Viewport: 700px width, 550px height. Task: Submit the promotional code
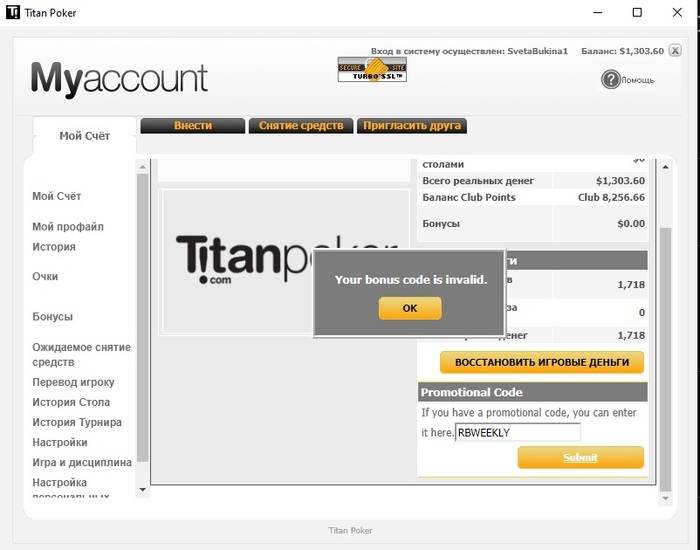click(580, 458)
